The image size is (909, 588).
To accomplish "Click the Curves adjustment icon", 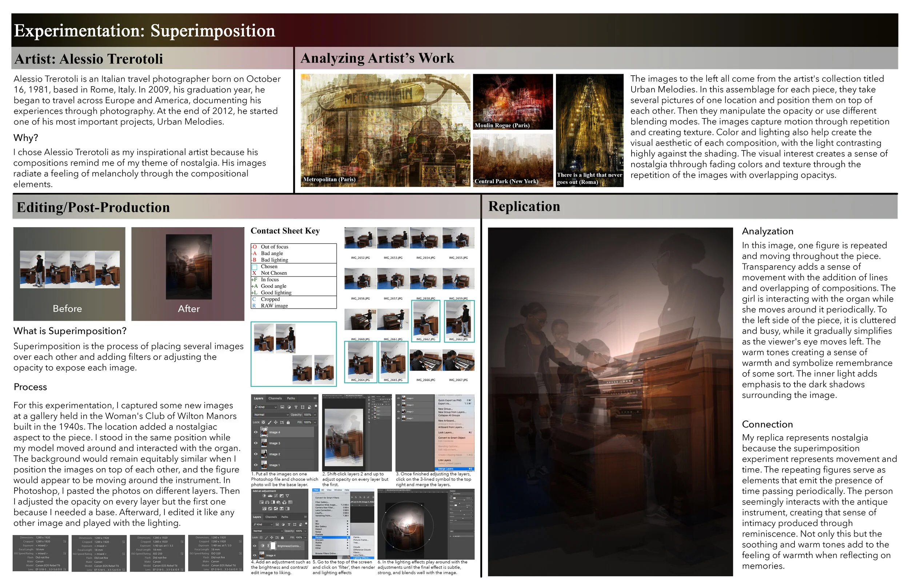I will click(276, 496).
